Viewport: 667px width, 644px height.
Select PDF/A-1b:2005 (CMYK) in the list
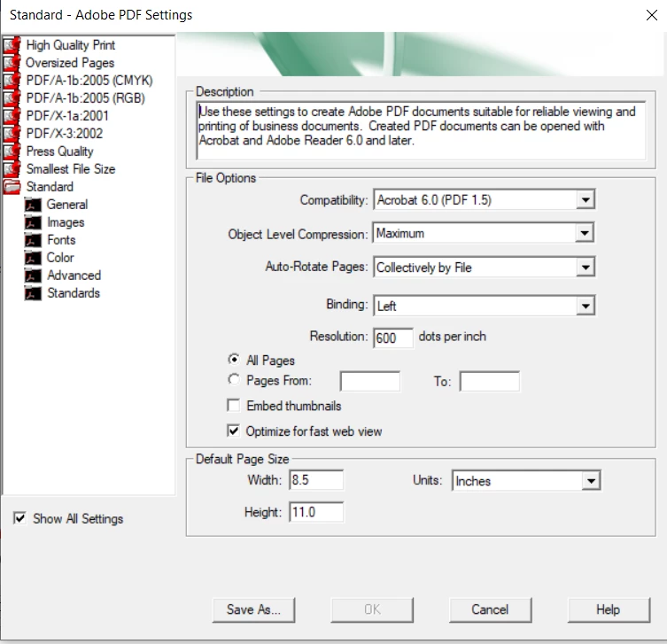pos(89,81)
